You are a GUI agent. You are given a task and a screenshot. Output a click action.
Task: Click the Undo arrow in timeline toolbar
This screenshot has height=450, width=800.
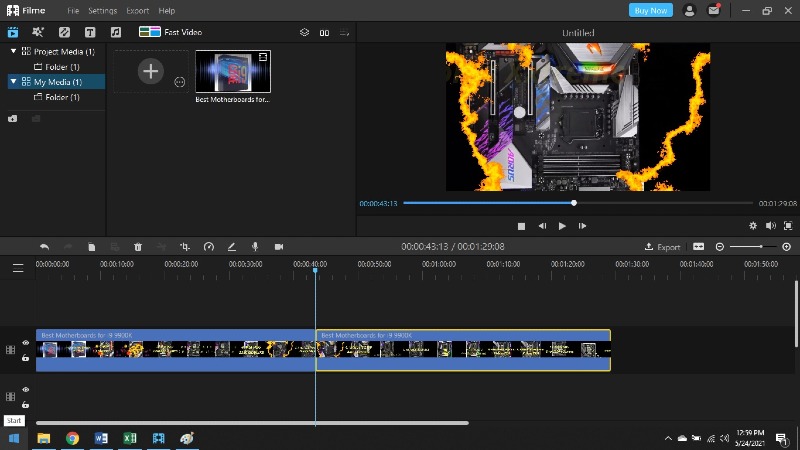[44, 247]
